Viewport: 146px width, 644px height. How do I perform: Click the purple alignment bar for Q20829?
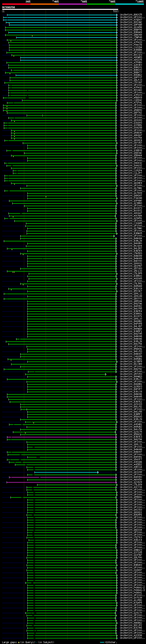(62, 482)
